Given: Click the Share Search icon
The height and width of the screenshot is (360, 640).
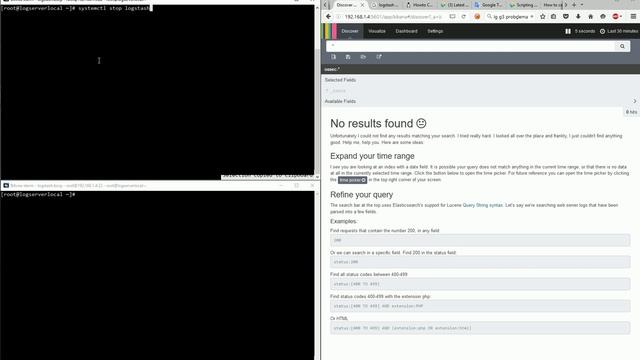Looking at the screenshot, I should click(x=379, y=57).
